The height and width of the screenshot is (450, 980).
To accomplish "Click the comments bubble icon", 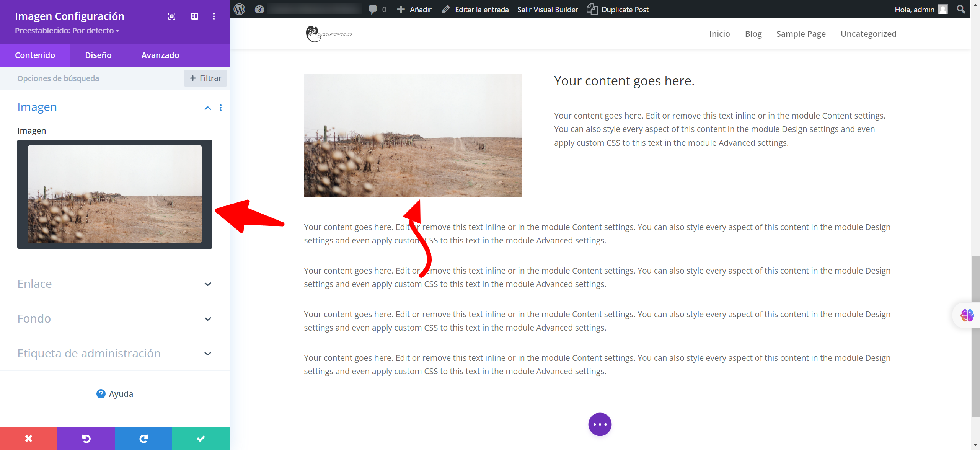I will [x=373, y=10].
